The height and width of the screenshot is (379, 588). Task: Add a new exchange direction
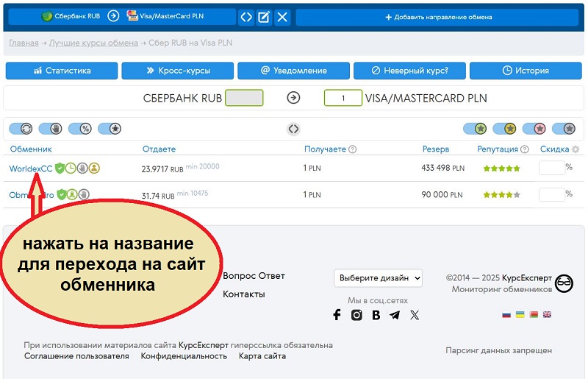437,17
